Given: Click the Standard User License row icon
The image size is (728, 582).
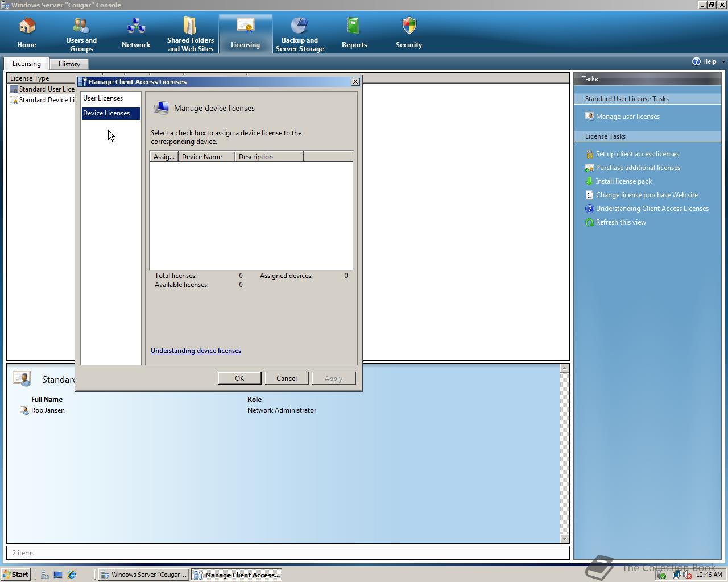Looking at the screenshot, I should pos(14,89).
